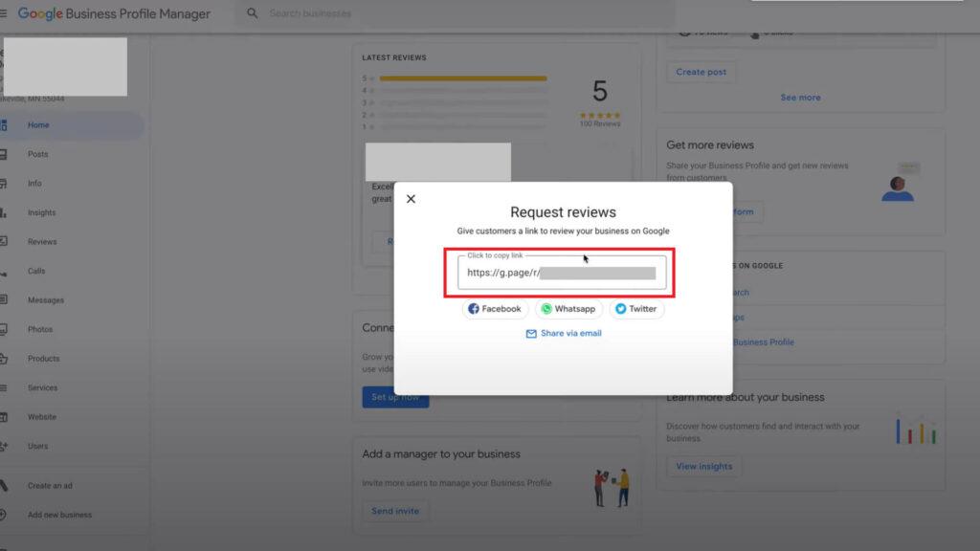Click the Facebook logo icon
The width and height of the screenshot is (980, 551).
click(x=474, y=309)
